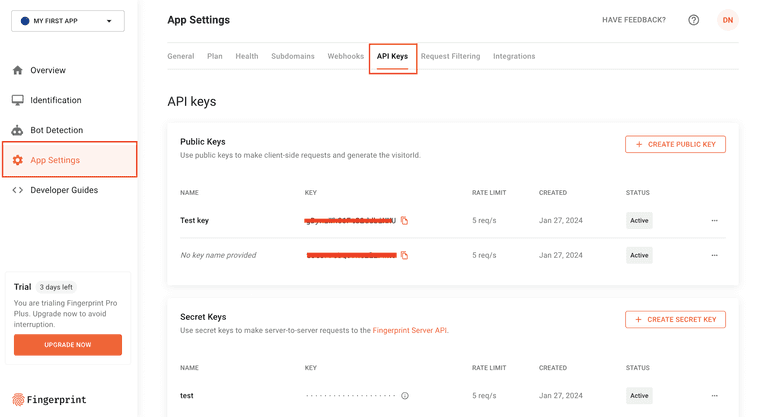Viewport: 766px width, 417px height.
Task: Go to Identification in sidebar
Action: 55,101
